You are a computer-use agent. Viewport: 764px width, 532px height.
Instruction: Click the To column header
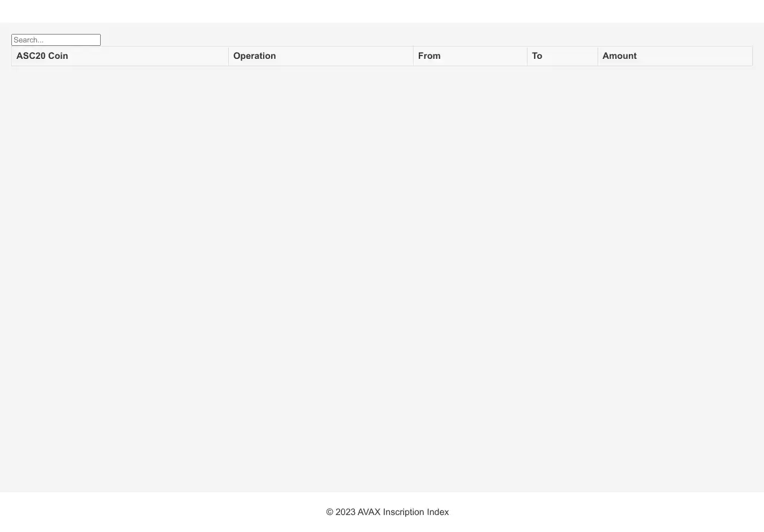click(x=536, y=56)
